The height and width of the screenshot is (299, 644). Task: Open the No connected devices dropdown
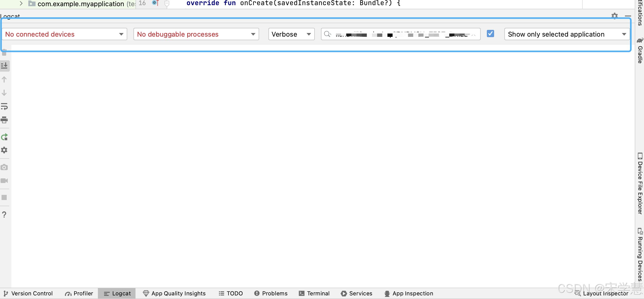pos(64,34)
